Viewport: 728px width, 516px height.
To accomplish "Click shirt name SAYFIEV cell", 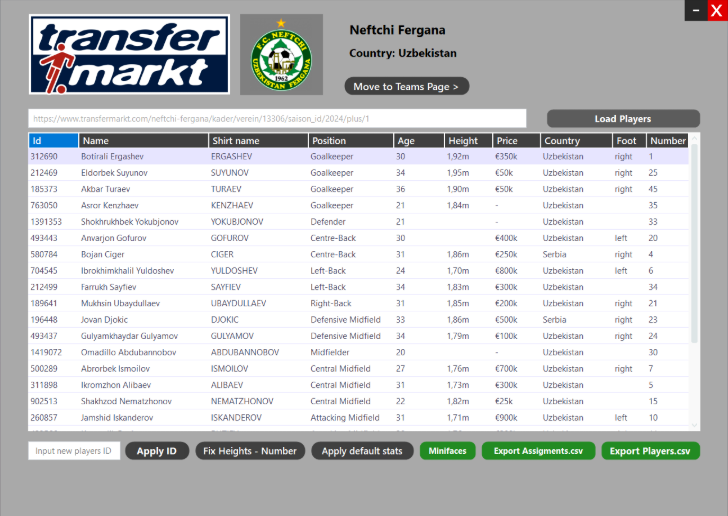I will point(226,287).
